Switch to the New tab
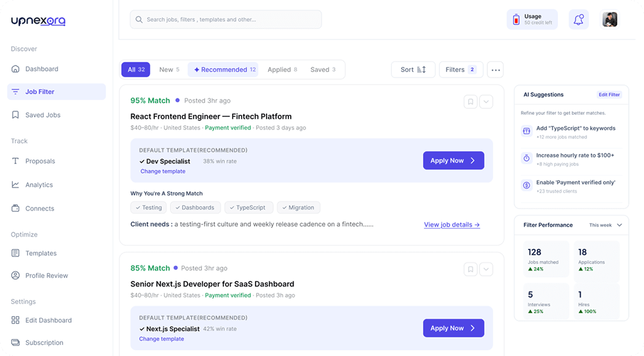 click(x=169, y=70)
